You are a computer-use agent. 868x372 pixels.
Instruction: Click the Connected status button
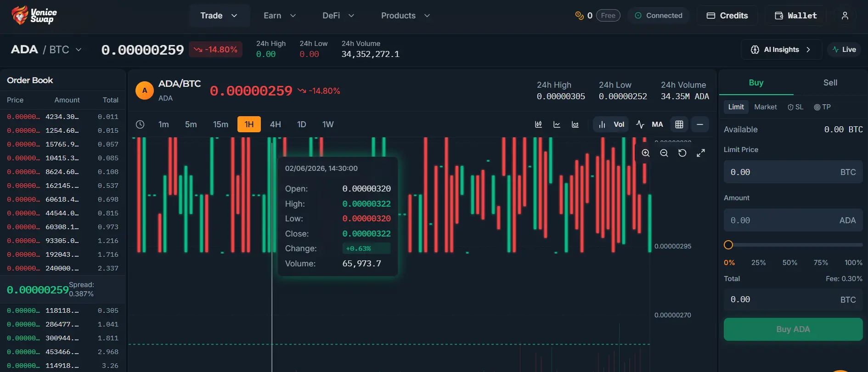659,16
